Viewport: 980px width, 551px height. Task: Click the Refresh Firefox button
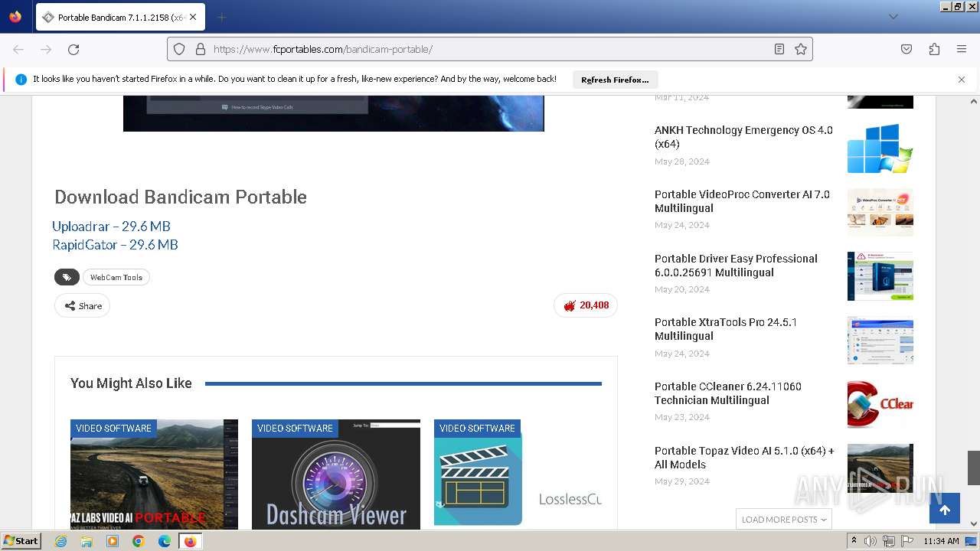[x=615, y=80]
